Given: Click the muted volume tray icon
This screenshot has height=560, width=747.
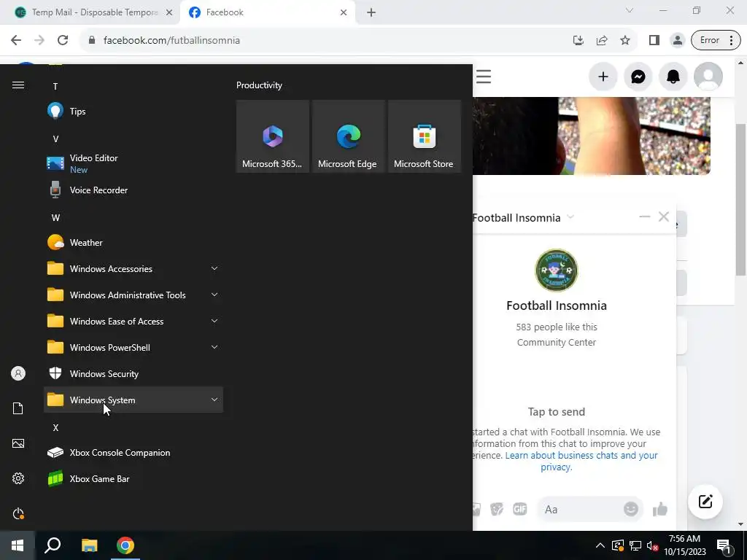Looking at the screenshot, I should (652, 545).
